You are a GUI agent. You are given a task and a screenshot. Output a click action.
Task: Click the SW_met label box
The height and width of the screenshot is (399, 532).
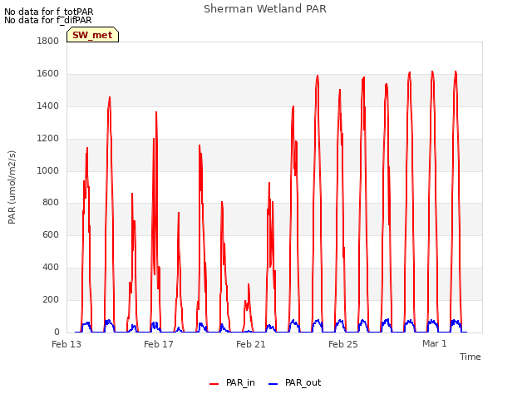pos(92,35)
